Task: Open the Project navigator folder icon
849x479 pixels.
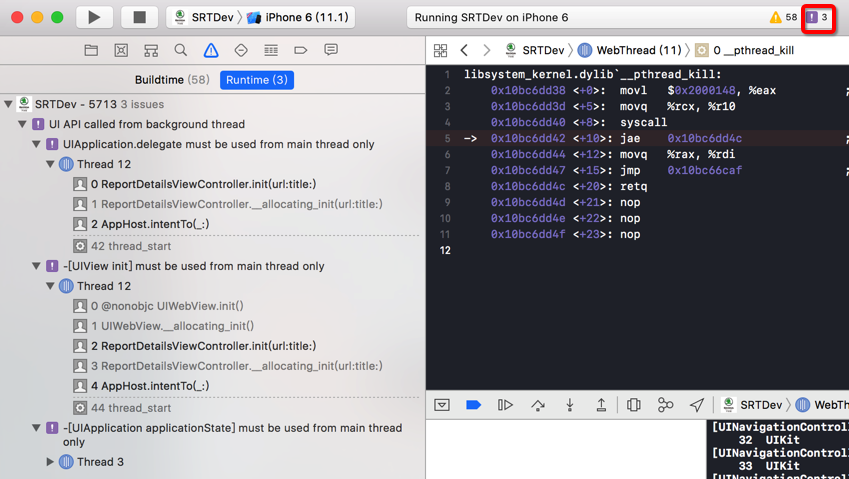Action: 91,50
